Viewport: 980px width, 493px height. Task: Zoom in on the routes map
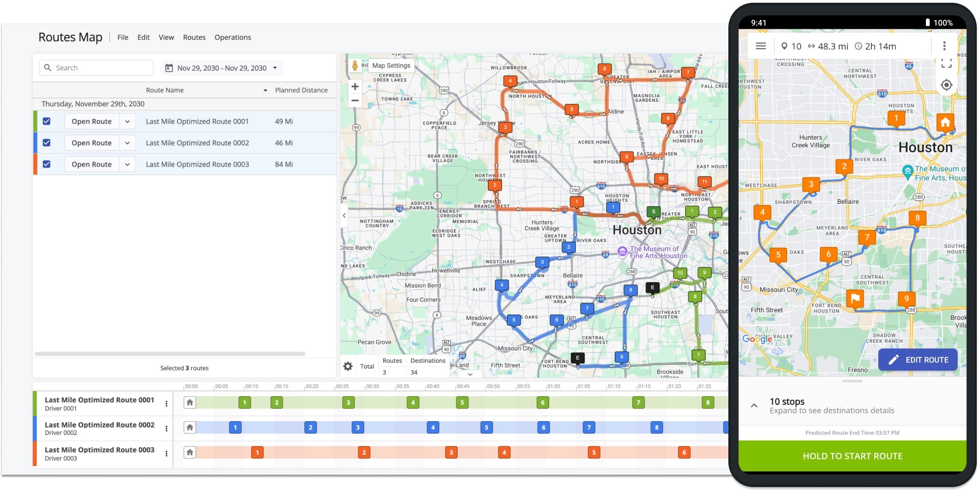tap(355, 87)
